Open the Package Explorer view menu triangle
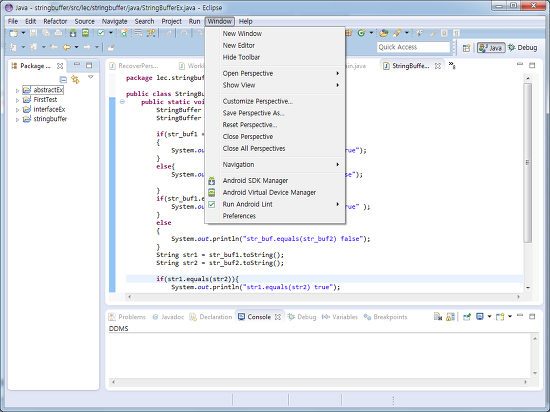The height and width of the screenshot is (412, 550). pos(90,77)
